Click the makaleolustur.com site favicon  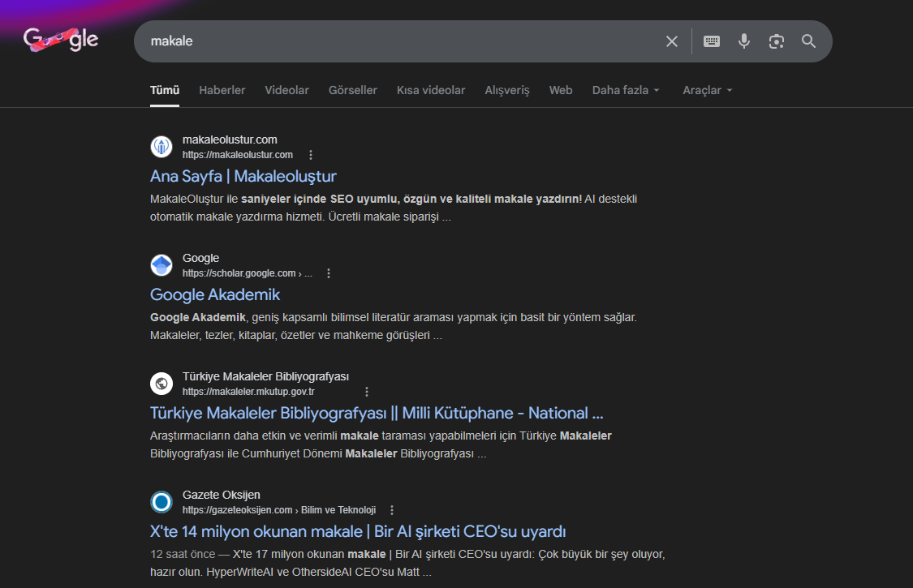pyautogui.click(x=161, y=147)
